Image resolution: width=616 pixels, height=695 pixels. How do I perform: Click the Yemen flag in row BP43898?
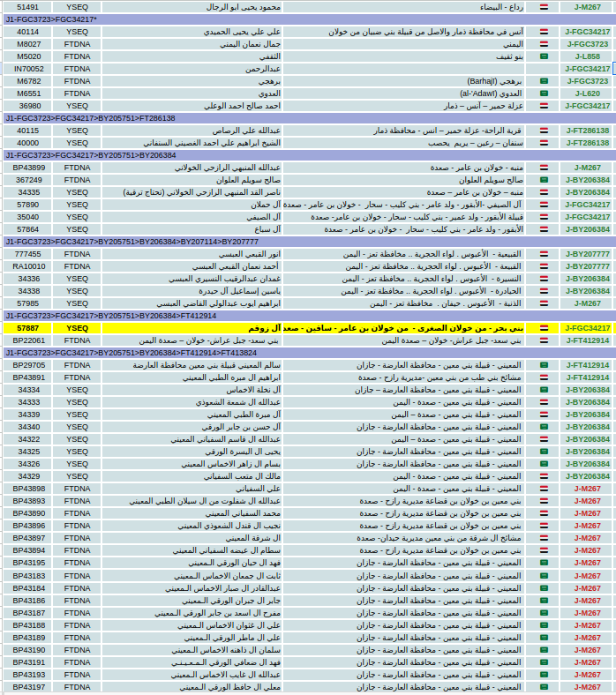(x=544, y=489)
